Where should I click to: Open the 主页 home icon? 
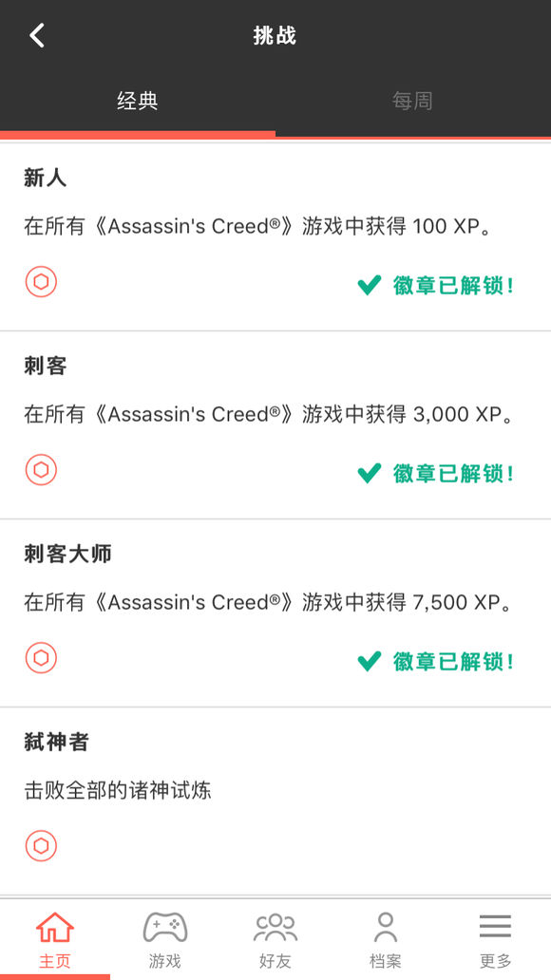(x=55, y=927)
